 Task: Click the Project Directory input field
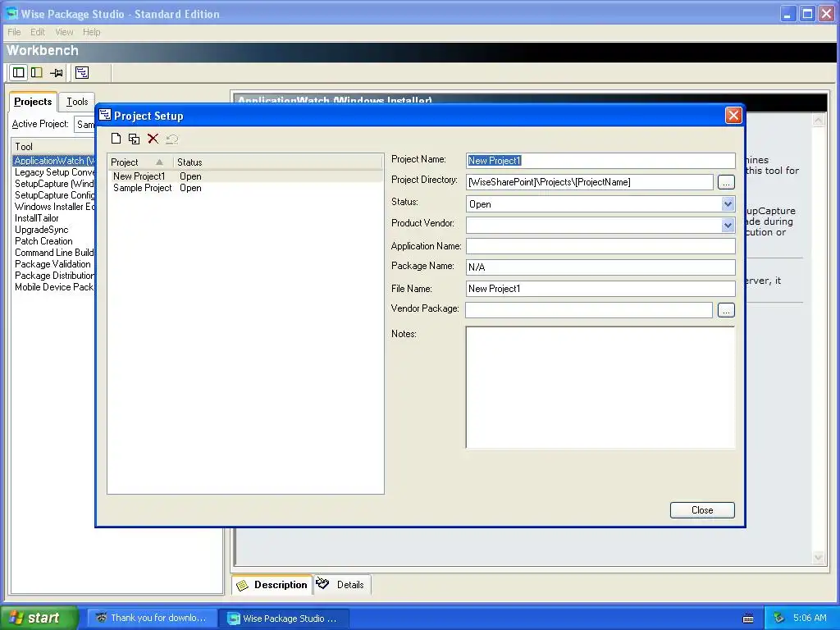tap(589, 182)
